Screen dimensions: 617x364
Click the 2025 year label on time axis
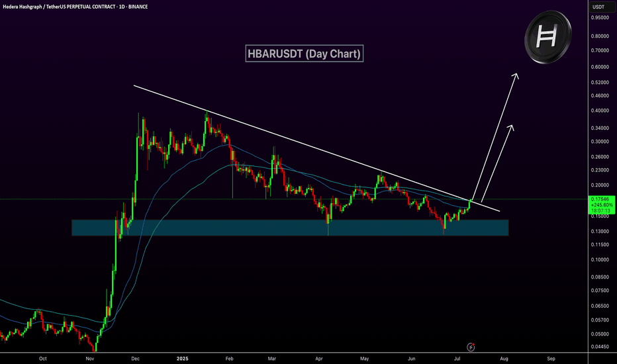click(183, 359)
